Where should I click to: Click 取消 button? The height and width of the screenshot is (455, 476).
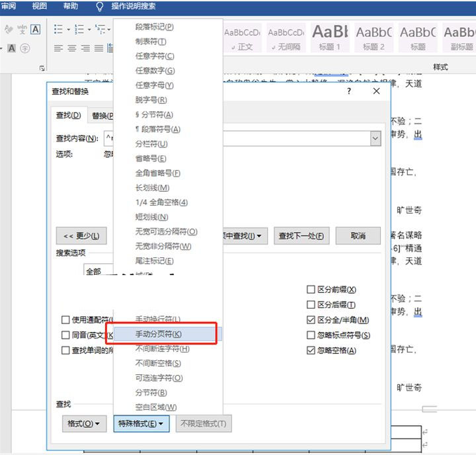(358, 235)
